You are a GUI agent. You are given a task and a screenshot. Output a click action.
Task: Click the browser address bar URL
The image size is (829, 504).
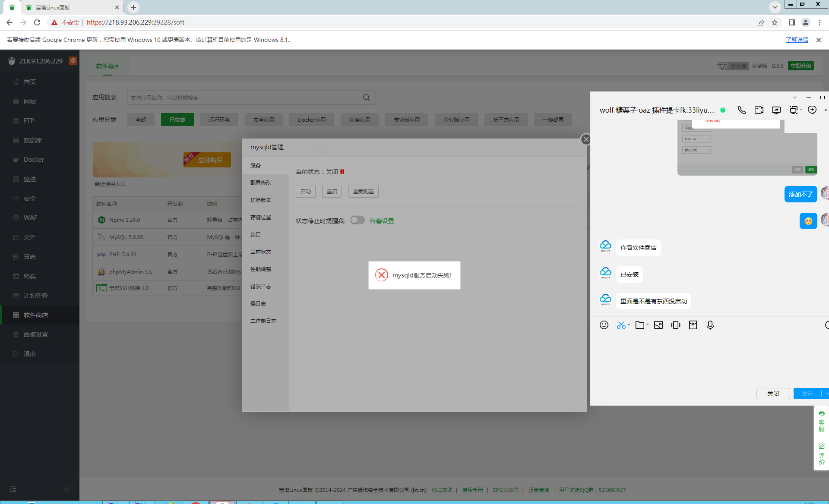(136, 22)
